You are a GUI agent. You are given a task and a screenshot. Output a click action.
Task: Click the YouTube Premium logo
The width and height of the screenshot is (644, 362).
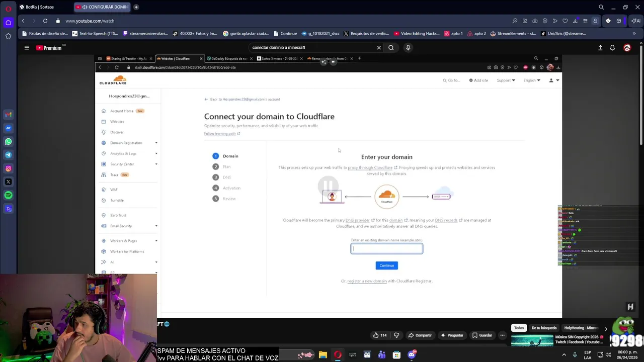(49, 48)
